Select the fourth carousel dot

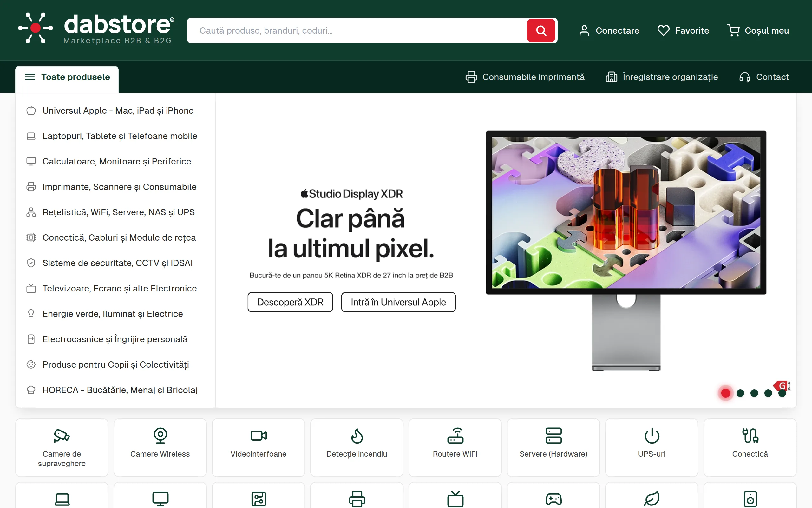pyautogui.click(x=768, y=393)
